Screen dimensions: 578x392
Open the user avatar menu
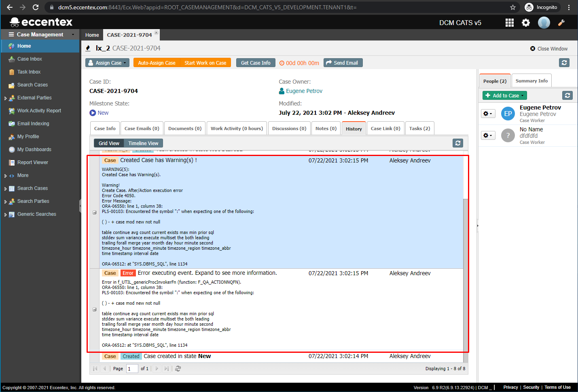pyautogui.click(x=544, y=23)
